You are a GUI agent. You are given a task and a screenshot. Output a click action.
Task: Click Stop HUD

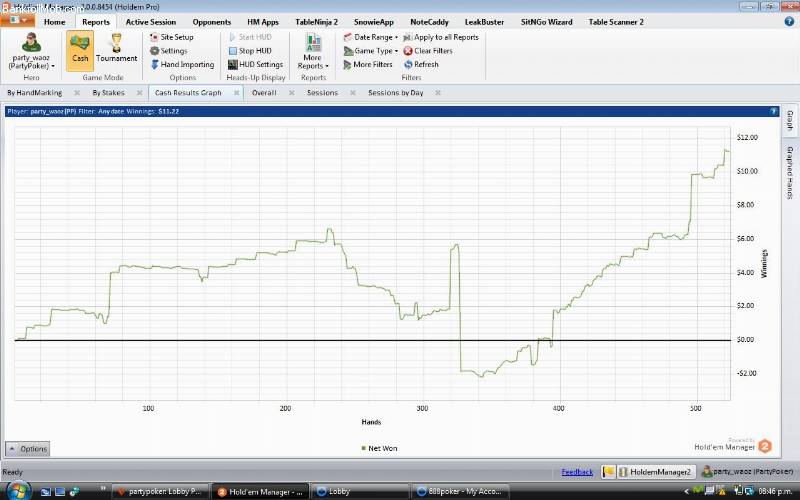[x=250, y=51]
